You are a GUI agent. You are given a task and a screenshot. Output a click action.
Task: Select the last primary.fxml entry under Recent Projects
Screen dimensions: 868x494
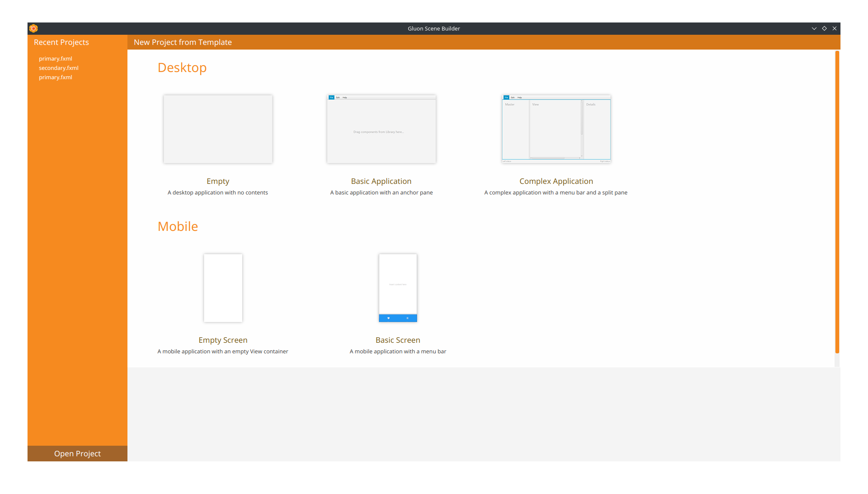point(55,77)
